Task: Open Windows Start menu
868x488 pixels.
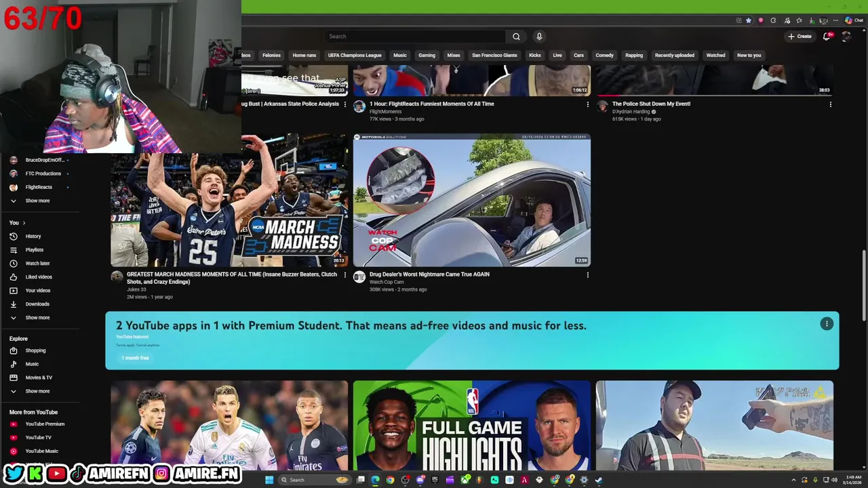Action: point(269,480)
